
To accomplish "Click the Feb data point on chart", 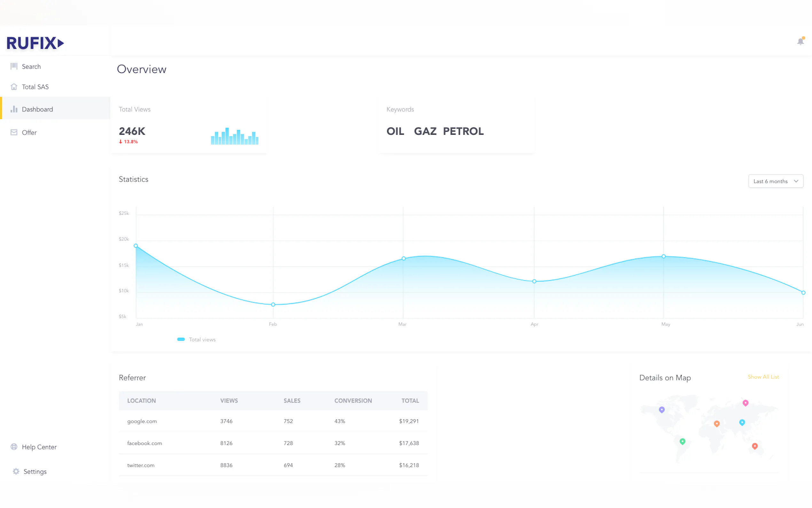I will coord(273,305).
